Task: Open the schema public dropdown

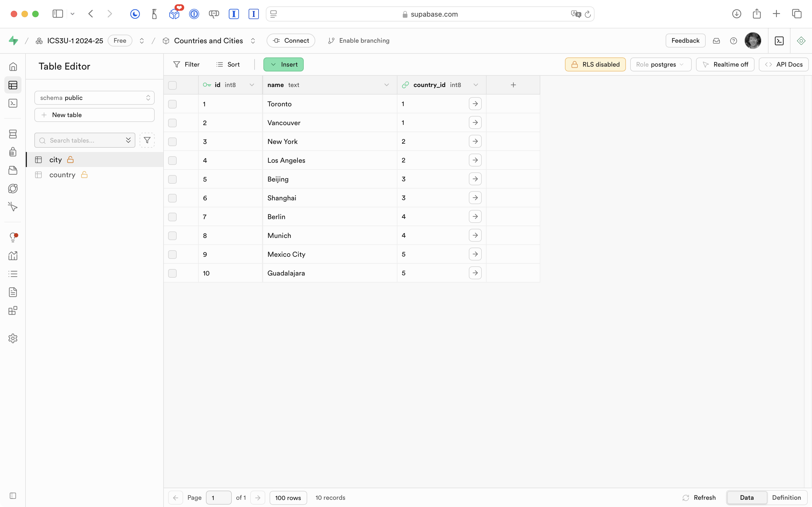Action: click(94, 98)
